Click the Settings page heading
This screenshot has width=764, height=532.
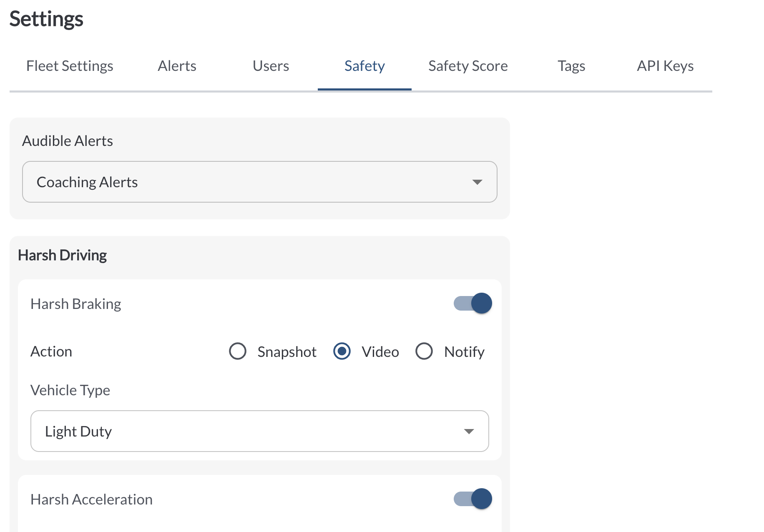[46, 19]
